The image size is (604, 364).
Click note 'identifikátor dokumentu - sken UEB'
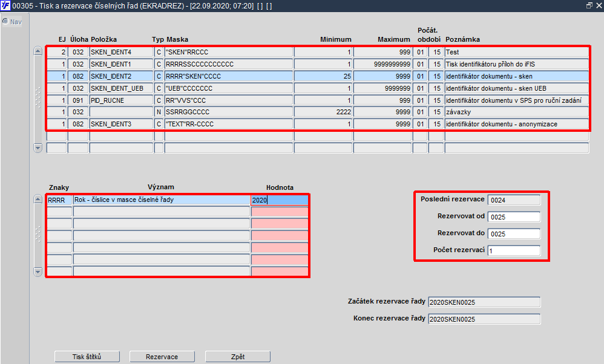click(x=517, y=88)
